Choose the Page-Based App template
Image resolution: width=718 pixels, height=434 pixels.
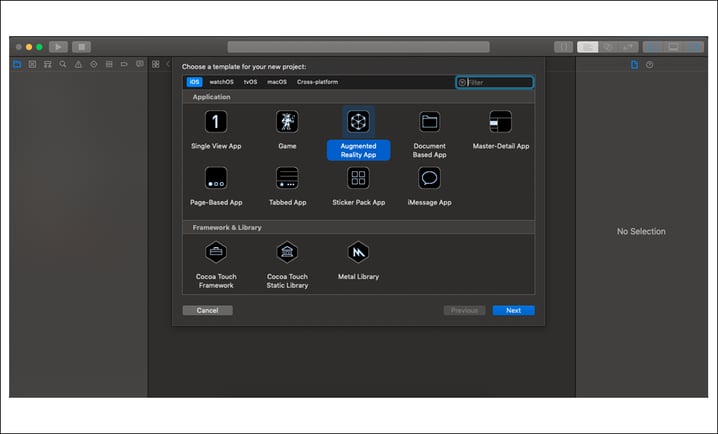[216, 187]
